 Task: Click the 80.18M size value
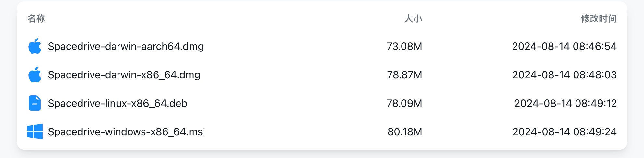[x=405, y=132]
